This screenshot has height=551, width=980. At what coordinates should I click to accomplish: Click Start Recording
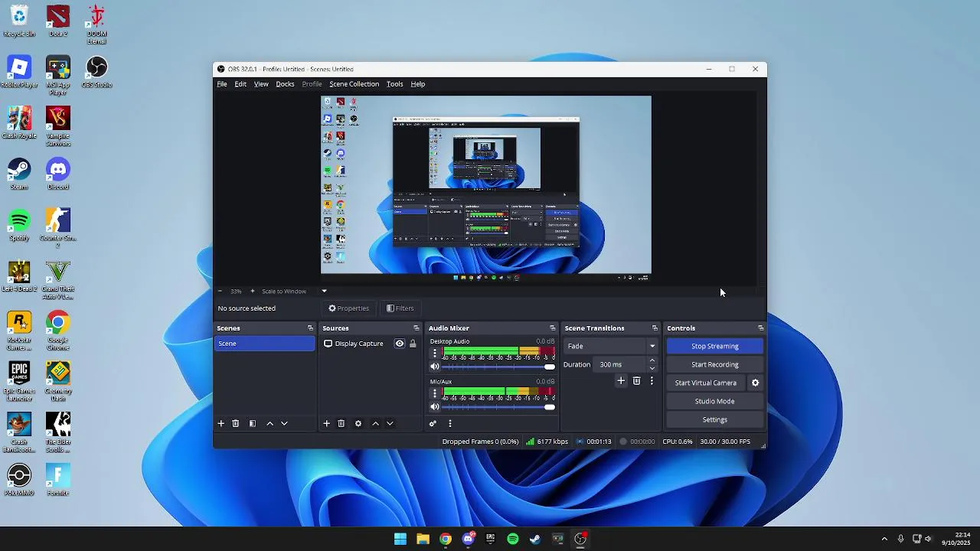(x=714, y=364)
